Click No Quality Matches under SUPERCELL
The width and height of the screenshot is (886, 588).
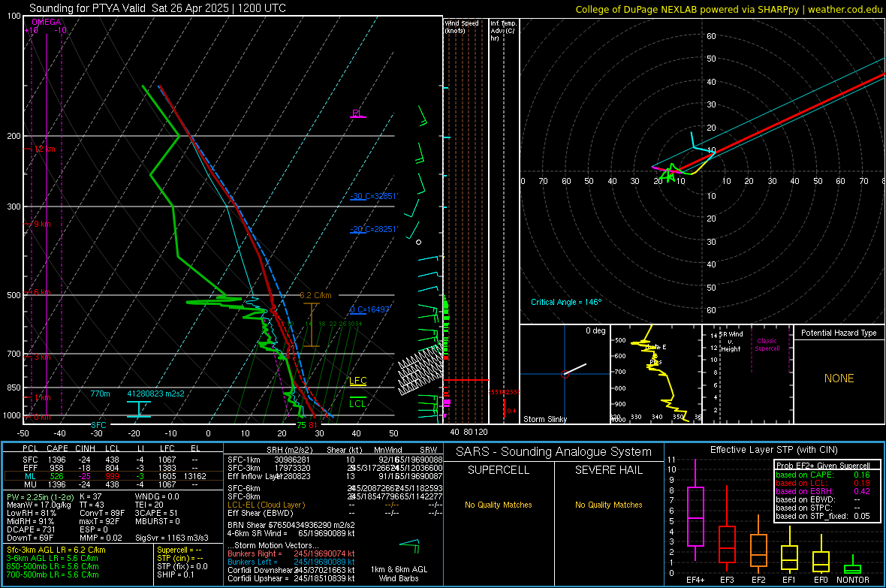[x=499, y=505]
